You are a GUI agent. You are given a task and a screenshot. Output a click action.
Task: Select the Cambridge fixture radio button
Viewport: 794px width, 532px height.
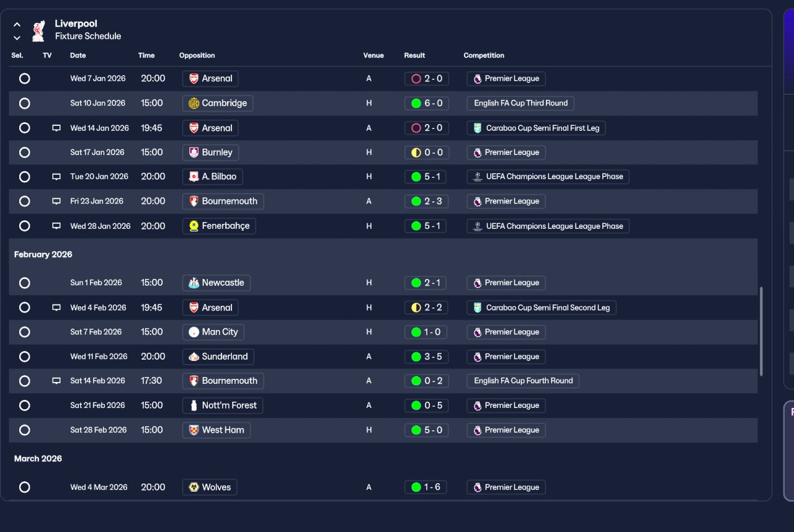24,103
